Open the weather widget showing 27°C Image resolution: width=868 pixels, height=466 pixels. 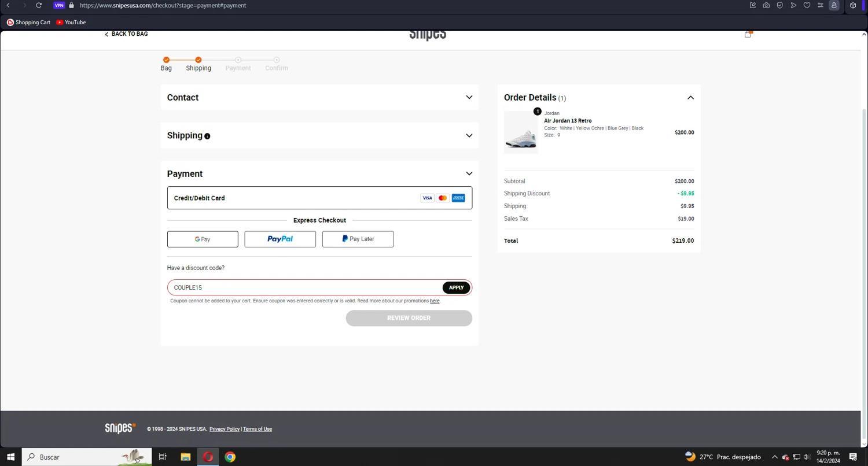723,457
